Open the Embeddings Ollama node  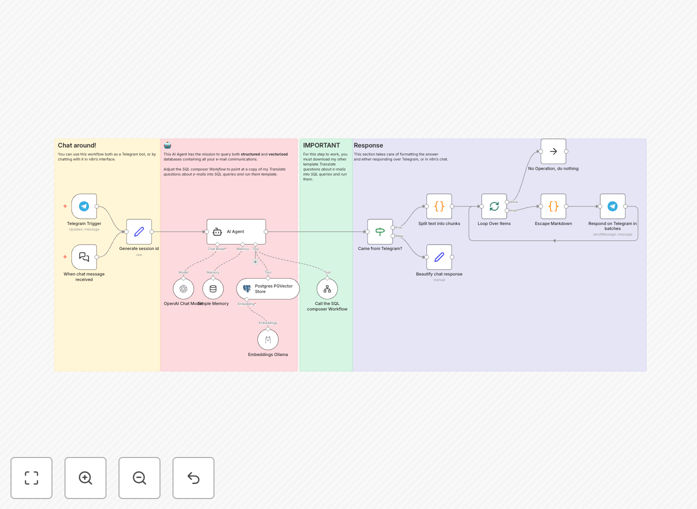click(x=268, y=340)
